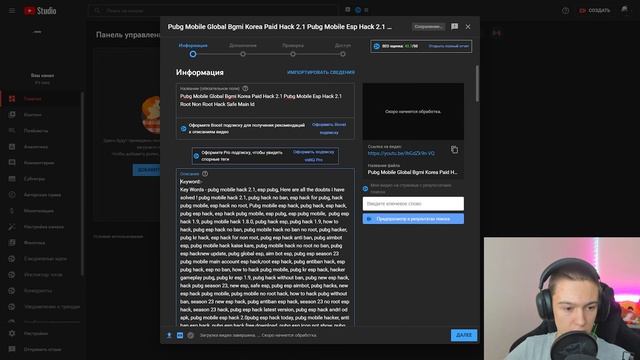Open the Плейлисты icon in sidebar
This screenshot has height=360, width=640.
click(12, 131)
